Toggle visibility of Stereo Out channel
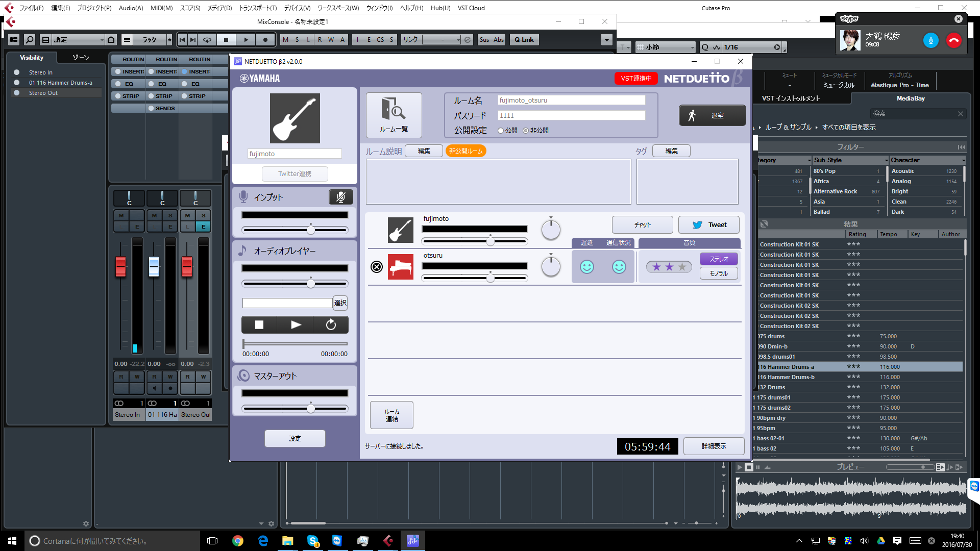The image size is (980, 551). click(17, 93)
